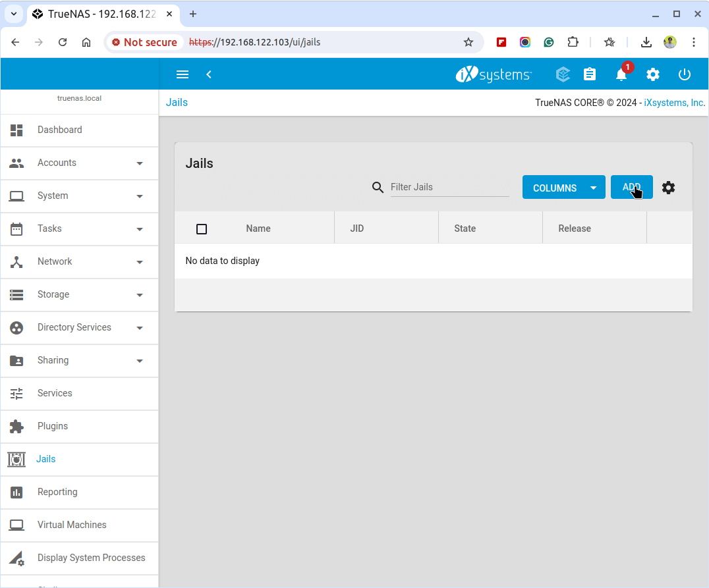Click the Jails breadcrumb link

177,103
